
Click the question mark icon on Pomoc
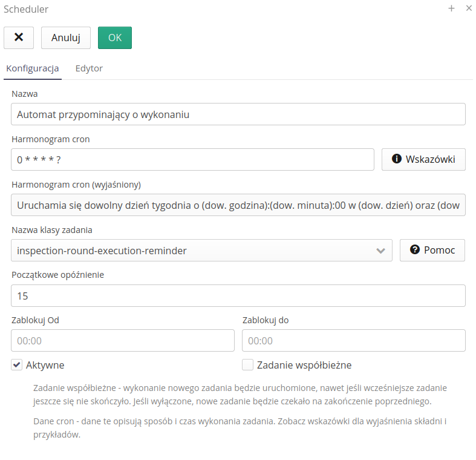415,250
